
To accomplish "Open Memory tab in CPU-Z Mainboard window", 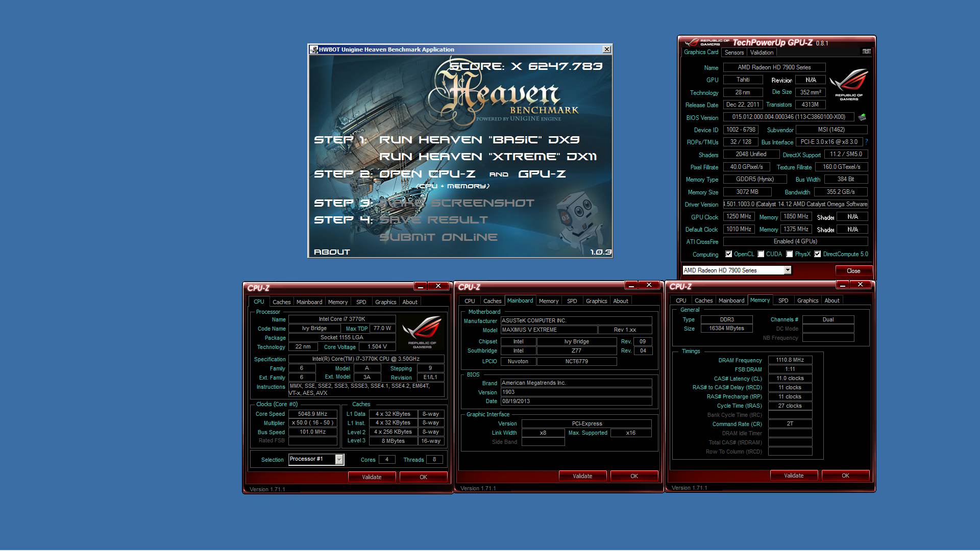I will [x=548, y=301].
